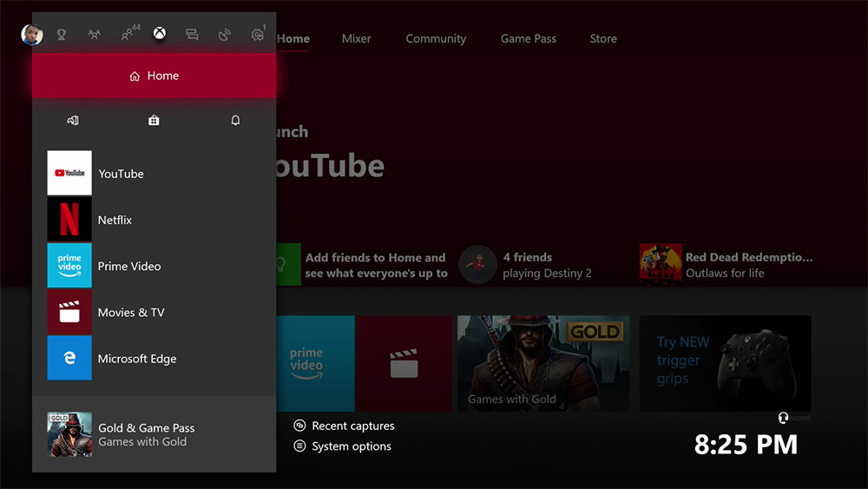This screenshot has width=868, height=489.
Task: Switch to the Store tab
Action: pyautogui.click(x=603, y=39)
